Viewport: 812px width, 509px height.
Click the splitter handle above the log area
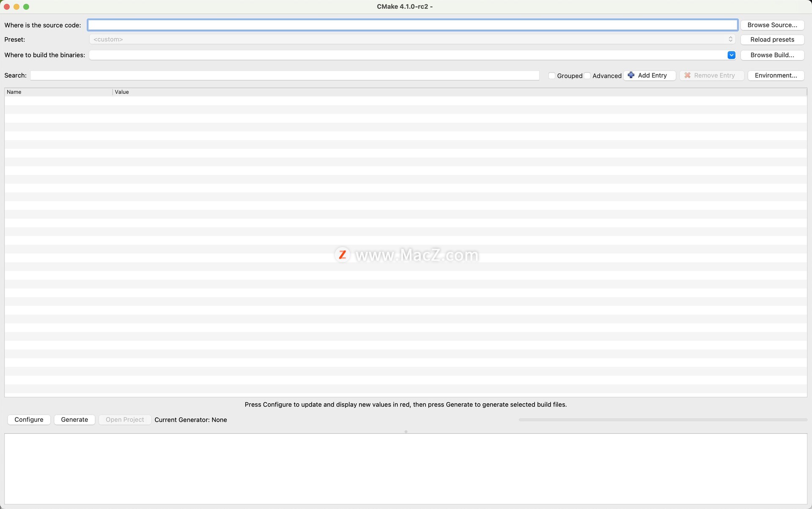[406, 432]
